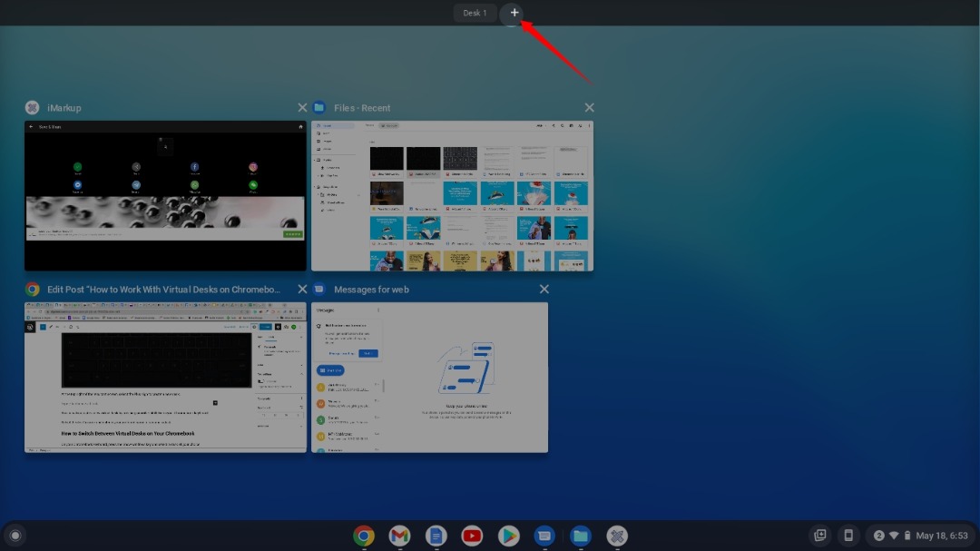980x551 pixels.
Task: Select the Edit Post Chrome window
Action: [x=165, y=377]
